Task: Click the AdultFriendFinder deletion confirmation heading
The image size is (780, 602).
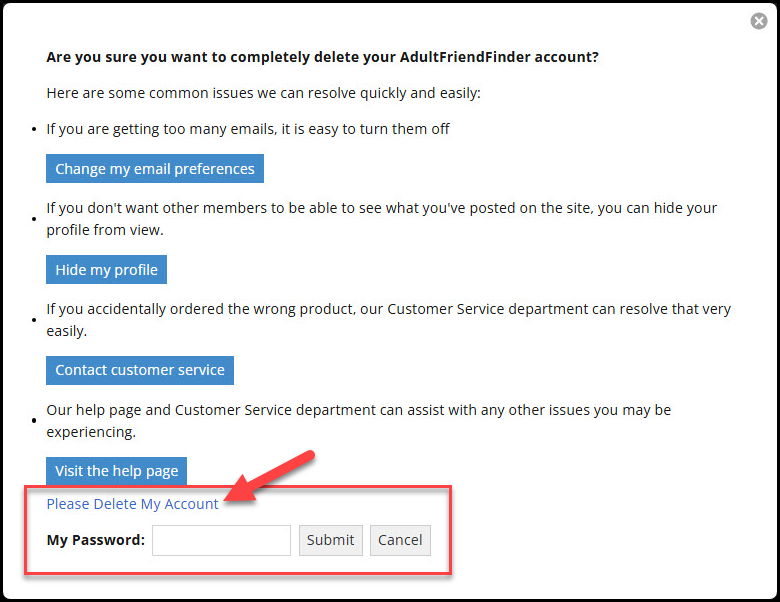Action: [322, 57]
